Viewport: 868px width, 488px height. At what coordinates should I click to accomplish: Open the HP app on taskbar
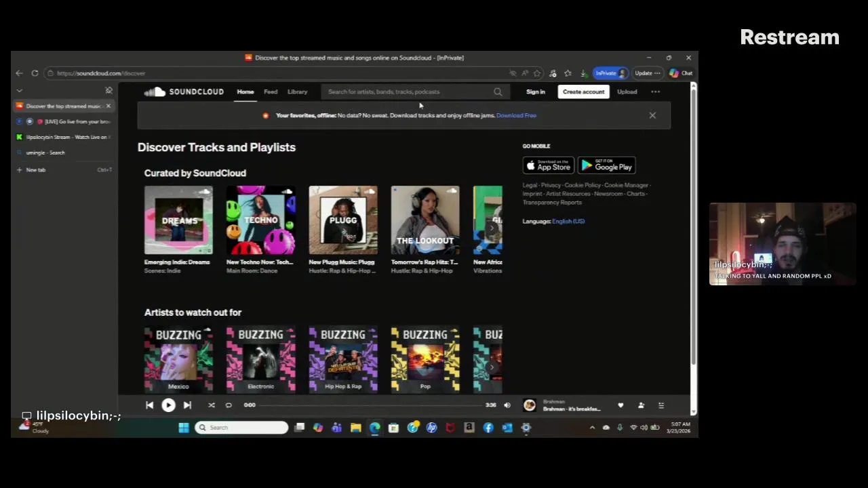431,428
